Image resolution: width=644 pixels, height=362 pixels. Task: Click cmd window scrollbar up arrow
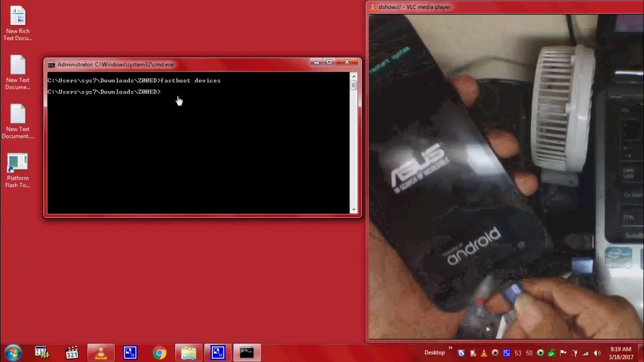coord(354,76)
